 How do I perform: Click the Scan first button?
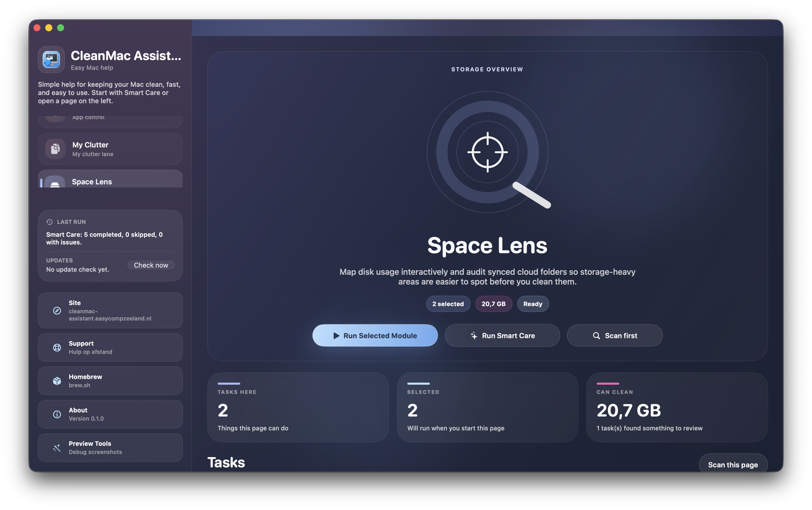[614, 335]
